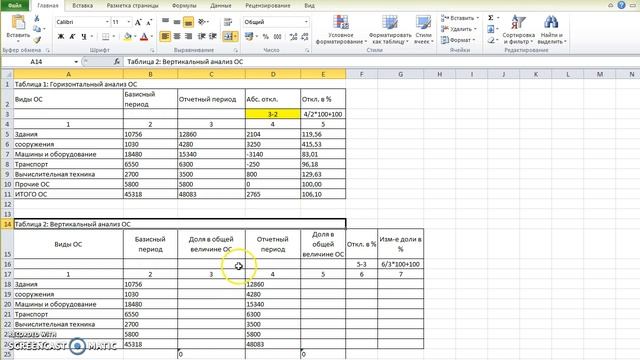Toggle bottom vertical alignment (highlighted)

pyautogui.click(x=188, y=22)
